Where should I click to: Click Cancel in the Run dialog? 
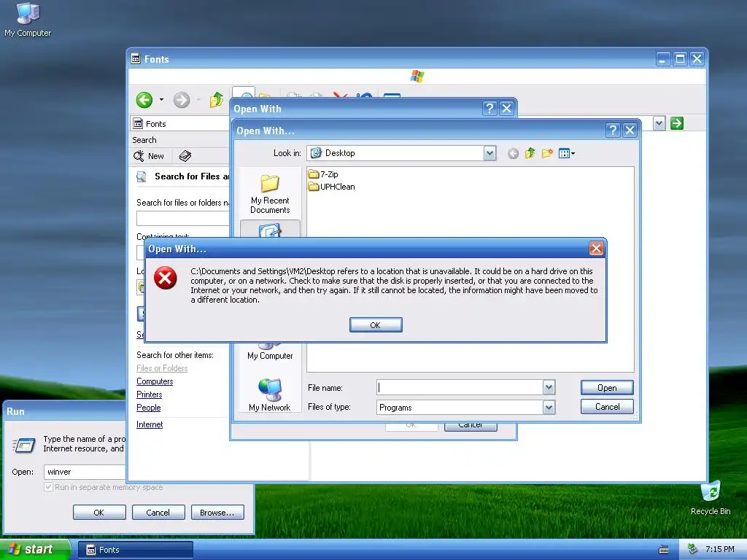pyautogui.click(x=158, y=513)
